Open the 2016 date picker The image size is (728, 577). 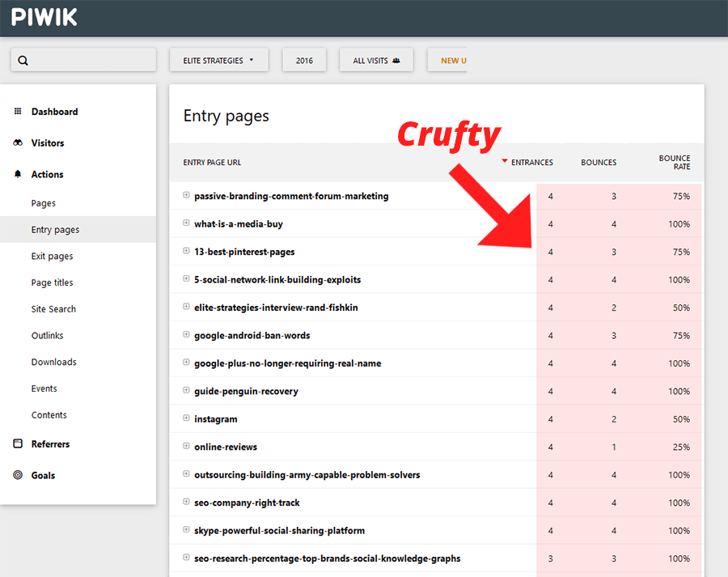coord(304,61)
